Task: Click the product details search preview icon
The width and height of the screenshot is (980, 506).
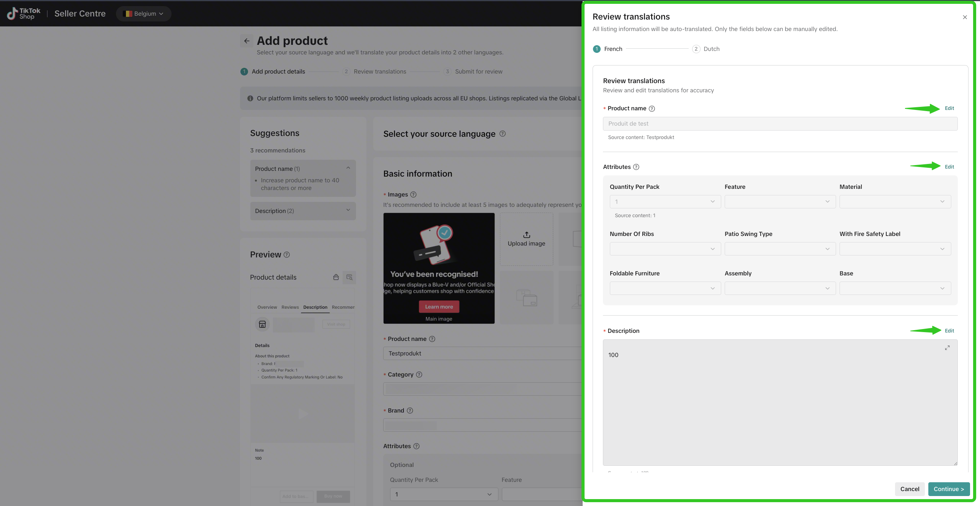Action: pos(349,277)
